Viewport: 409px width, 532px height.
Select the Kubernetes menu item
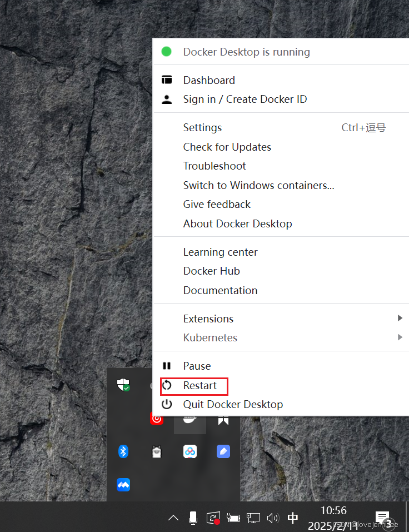(x=281, y=337)
